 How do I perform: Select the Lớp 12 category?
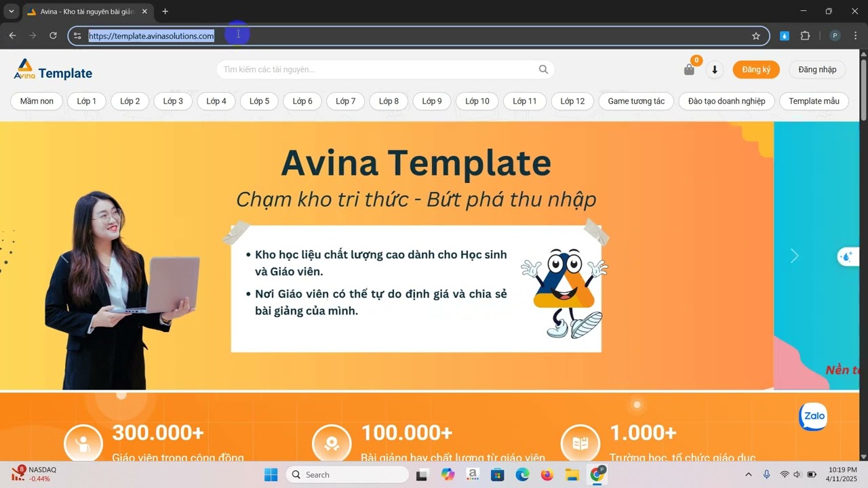[572, 101]
